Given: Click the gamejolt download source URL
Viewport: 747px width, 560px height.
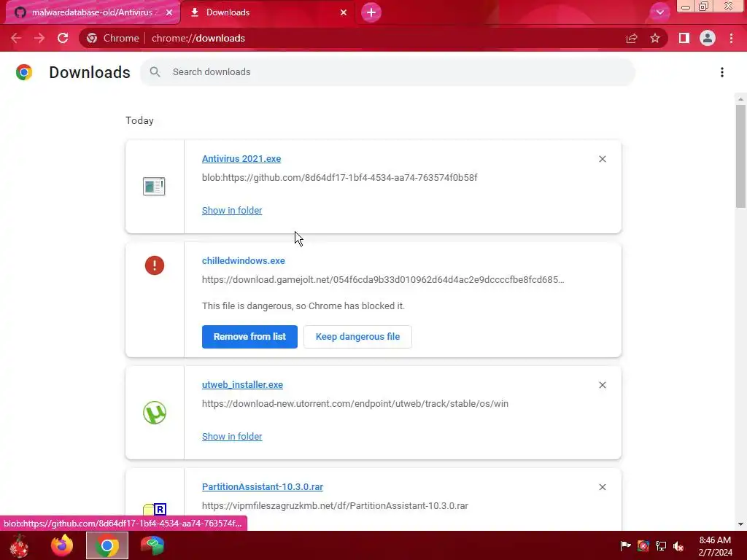Looking at the screenshot, I should click(383, 279).
